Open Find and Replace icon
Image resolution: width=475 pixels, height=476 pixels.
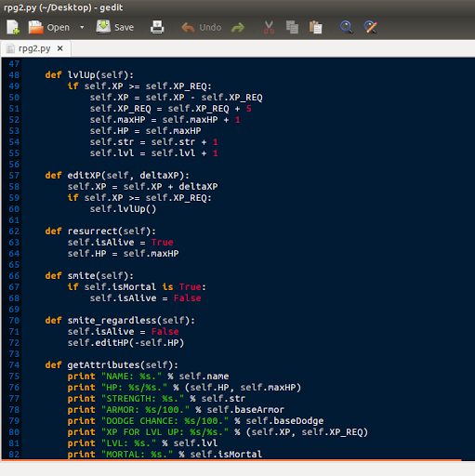pos(370,27)
